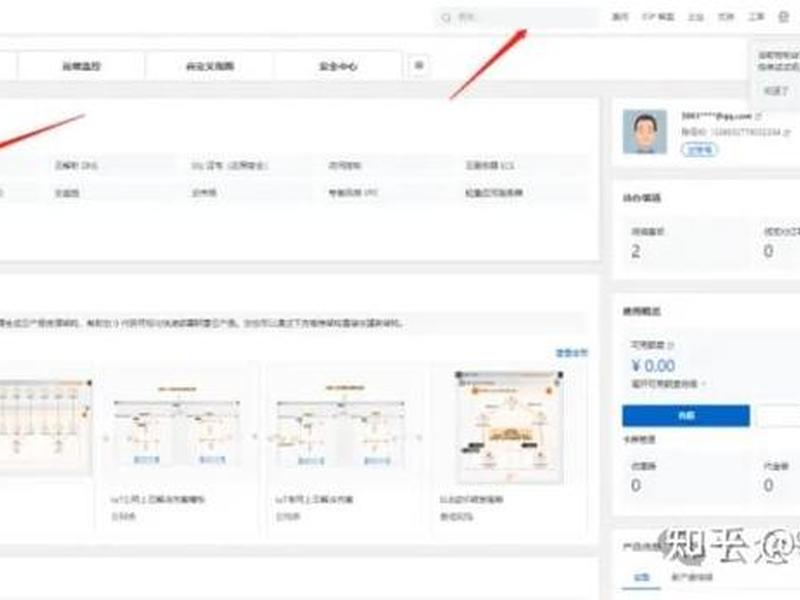Open the 支持 top bar menu
The width and height of the screenshot is (800, 600).
(726, 17)
